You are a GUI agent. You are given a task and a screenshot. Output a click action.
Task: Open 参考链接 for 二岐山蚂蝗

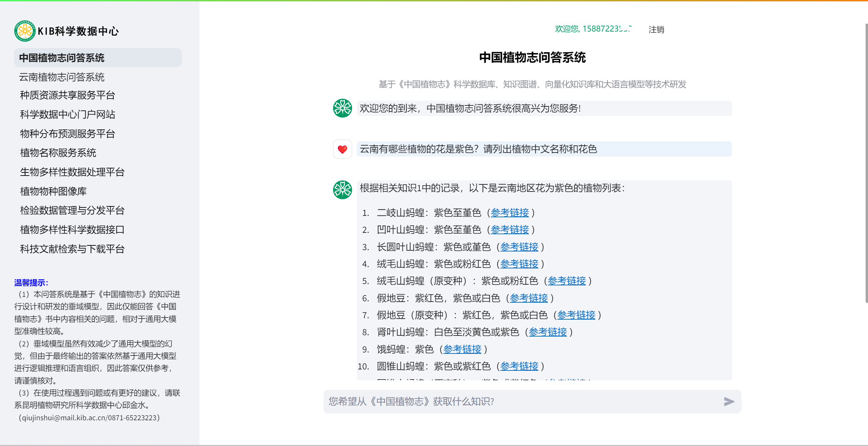509,213
